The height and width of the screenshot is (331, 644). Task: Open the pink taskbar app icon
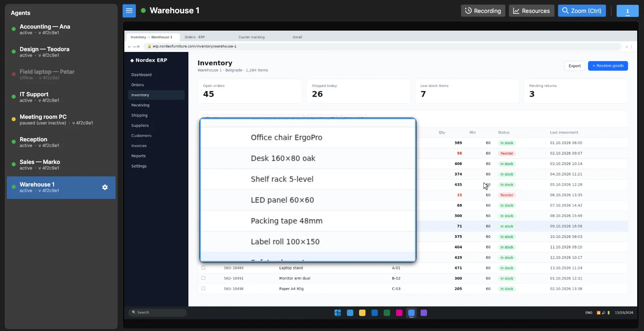pos(399,313)
